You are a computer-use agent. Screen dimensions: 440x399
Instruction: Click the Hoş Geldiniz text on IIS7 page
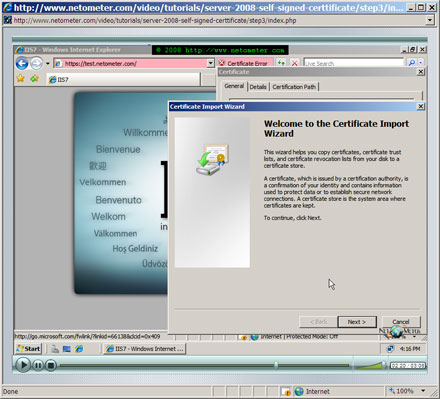point(135,249)
